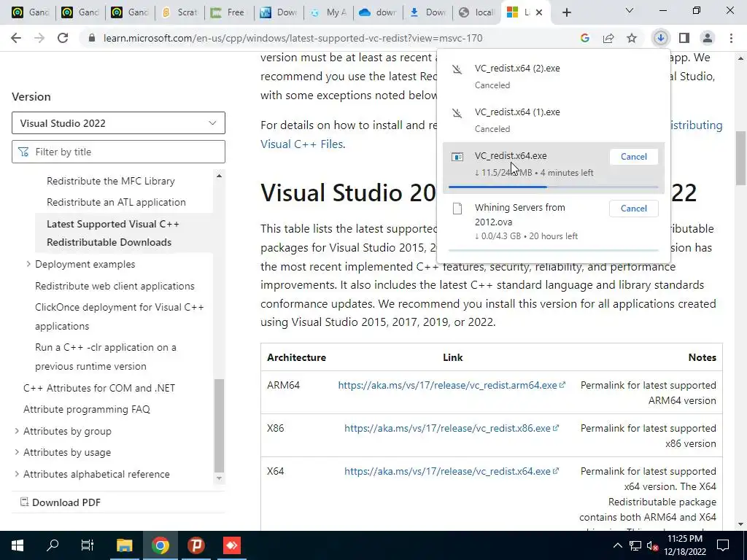Screen dimensions: 747x560
Task: Open Visual Studio 2022 version dropdown
Action: 118,123
